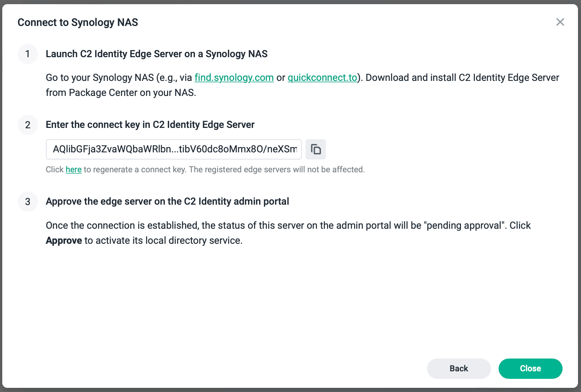Click heading 'Enter the connect key in C2 Identity Edge Server'
The image size is (581, 392).
pos(150,125)
